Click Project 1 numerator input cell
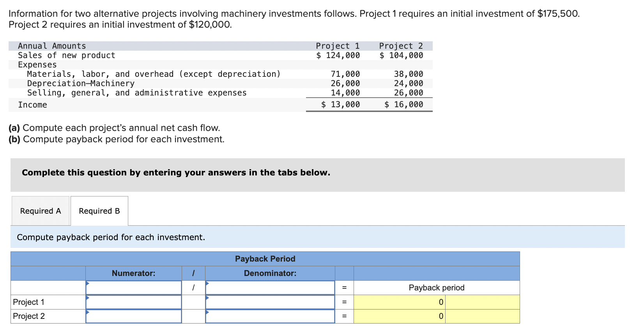The width and height of the screenshot is (644, 329). coord(134,302)
